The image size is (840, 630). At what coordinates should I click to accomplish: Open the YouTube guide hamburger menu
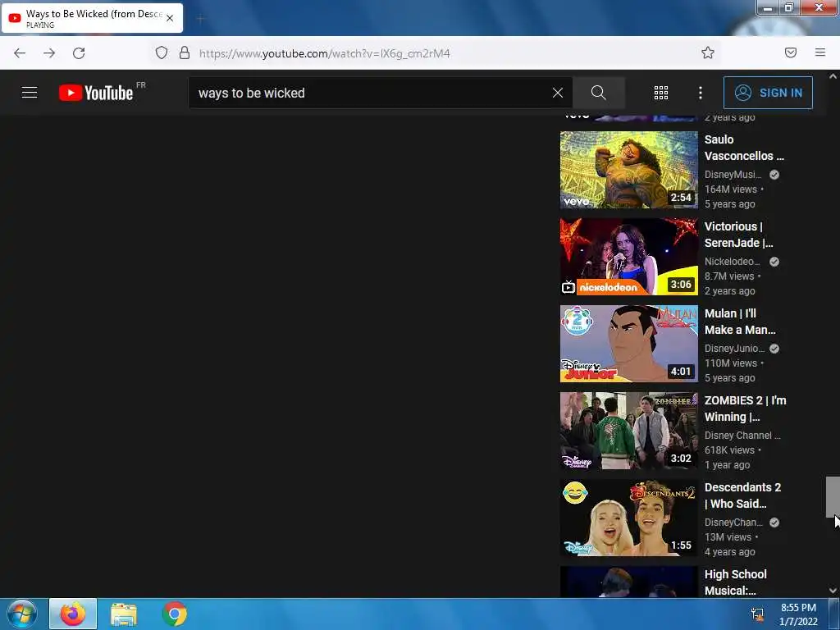pyautogui.click(x=30, y=93)
